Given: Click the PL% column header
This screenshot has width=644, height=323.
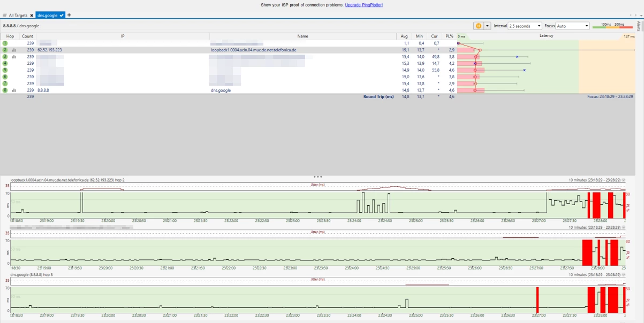Looking at the screenshot, I should pos(449,36).
